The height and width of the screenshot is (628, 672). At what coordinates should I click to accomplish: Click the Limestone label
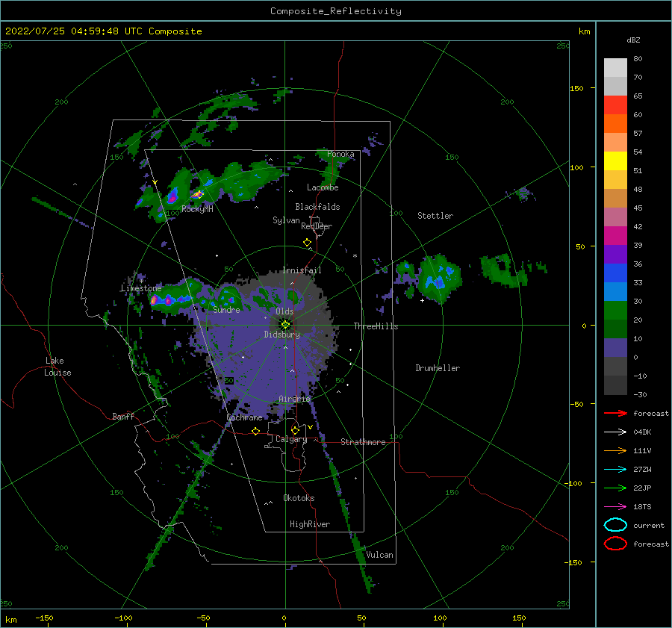point(141,288)
